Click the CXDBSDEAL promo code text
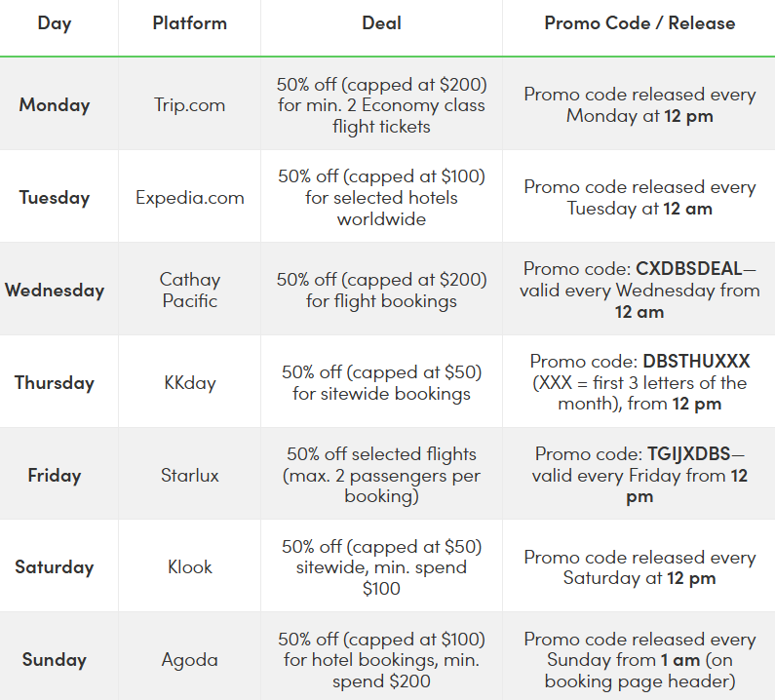This screenshot has height=700, width=775. tap(689, 269)
